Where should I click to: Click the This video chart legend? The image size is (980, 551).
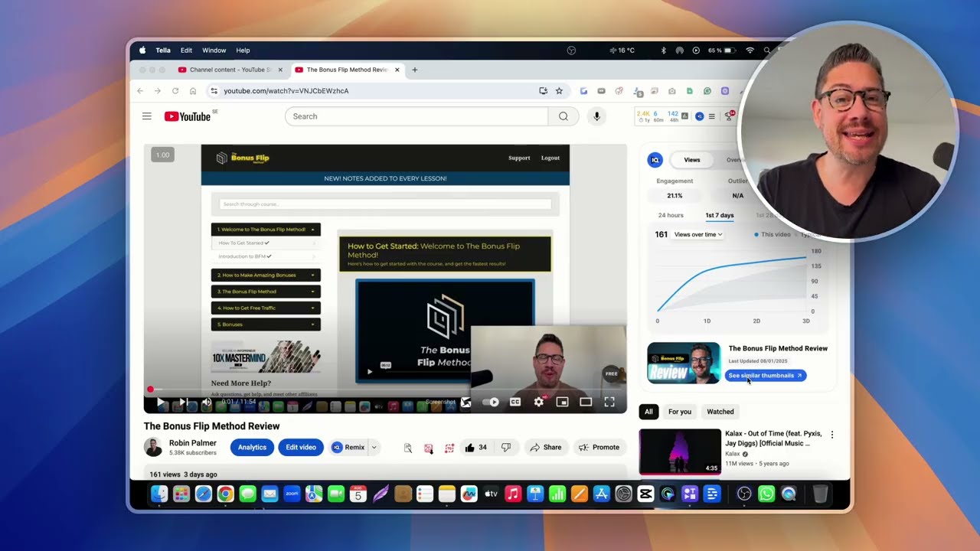tap(773, 234)
